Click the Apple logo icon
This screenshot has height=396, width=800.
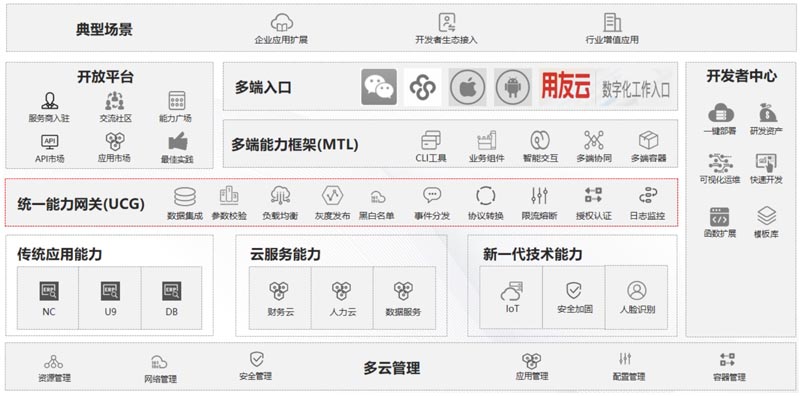[x=467, y=87]
